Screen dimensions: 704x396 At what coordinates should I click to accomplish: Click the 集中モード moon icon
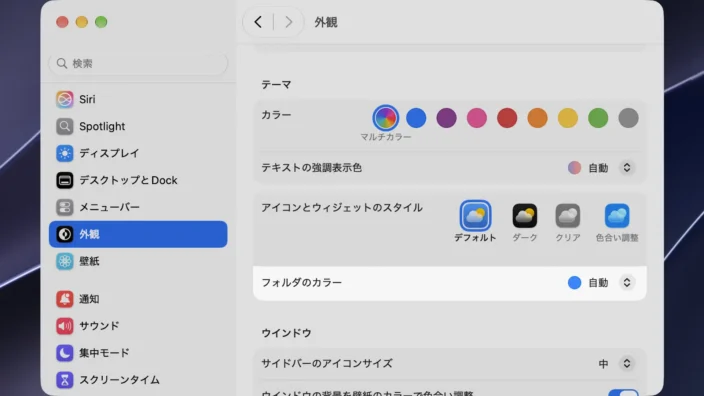pos(65,352)
